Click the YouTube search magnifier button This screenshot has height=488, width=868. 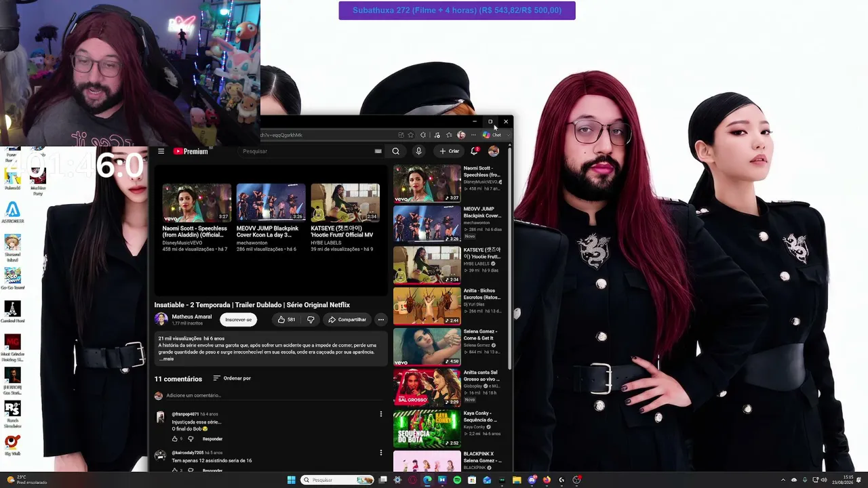[396, 151]
